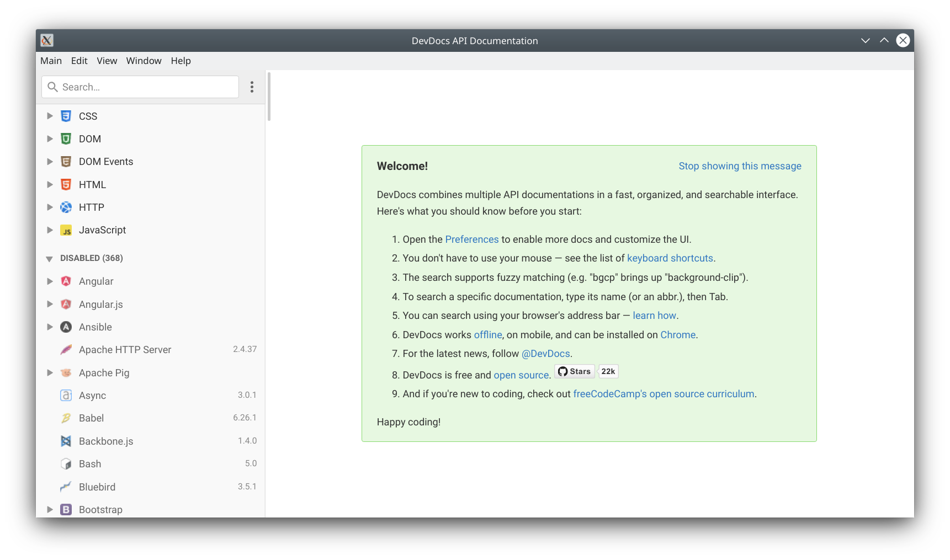Expand the HTTP documentation tree
Image resolution: width=950 pixels, height=560 pixels.
[x=50, y=207]
